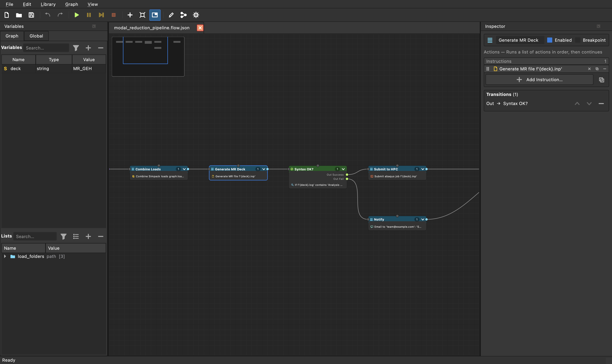Filter variables with the funnel icon
The height and width of the screenshot is (364, 612).
(76, 48)
